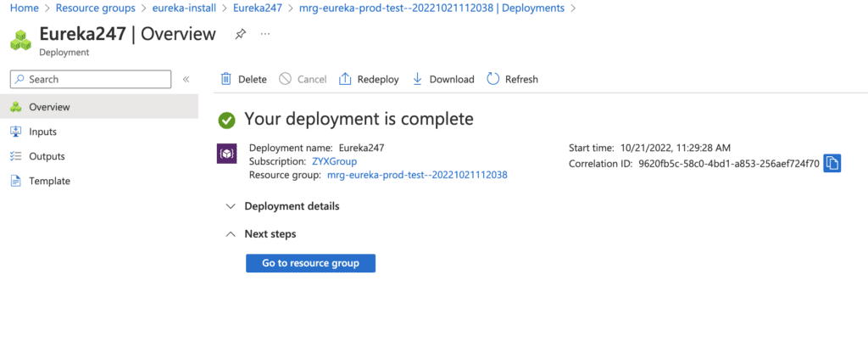Screen dimensions: 868x348
Task: Go to Eureka247 breadcrumb link
Action: 258,8
